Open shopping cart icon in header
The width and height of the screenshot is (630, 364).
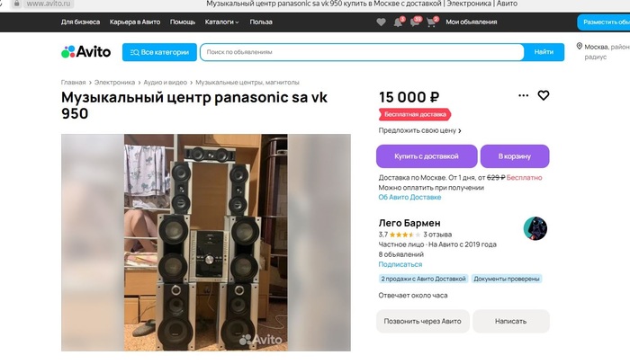[x=431, y=22]
